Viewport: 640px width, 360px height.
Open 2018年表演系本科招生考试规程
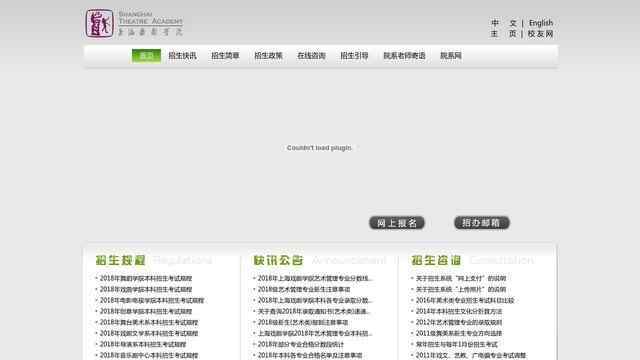click(x=143, y=344)
